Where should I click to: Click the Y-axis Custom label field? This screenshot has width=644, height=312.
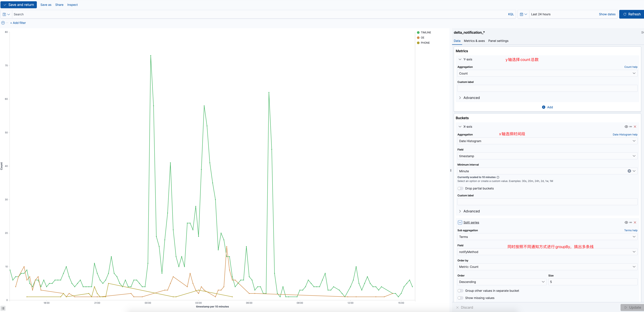(547, 88)
